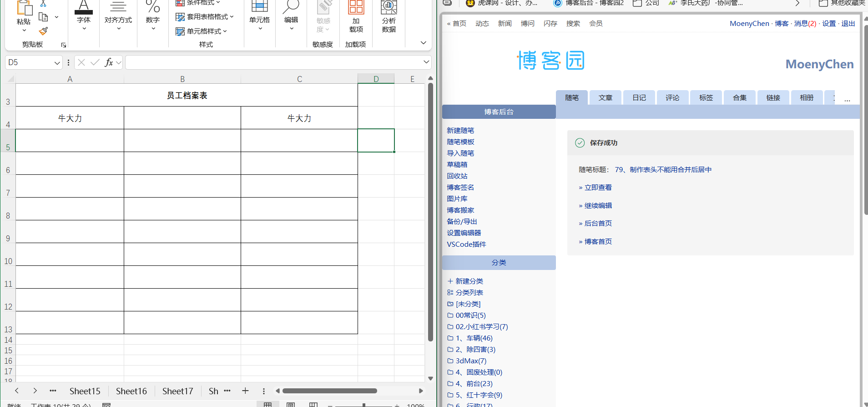Click the Excel horizontal scrollbar thumb
This screenshot has width=868, height=407.
(x=329, y=391)
